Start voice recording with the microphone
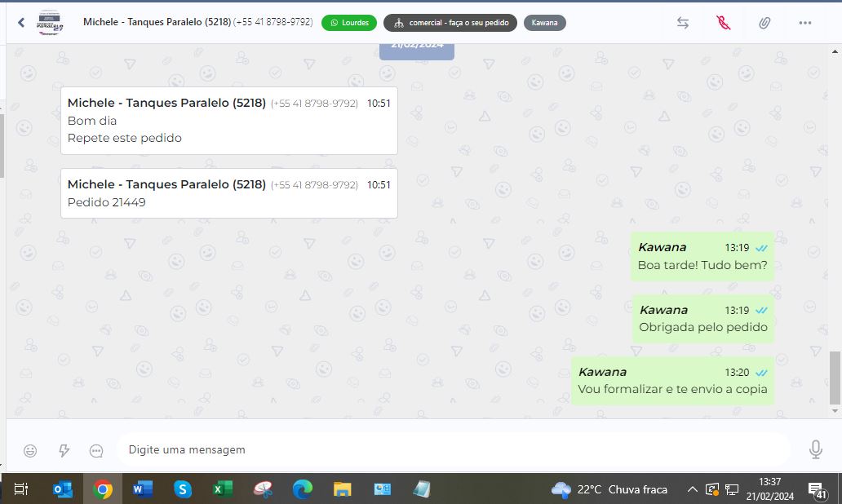This screenshot has width=842, height=504. tap(815, 449)
